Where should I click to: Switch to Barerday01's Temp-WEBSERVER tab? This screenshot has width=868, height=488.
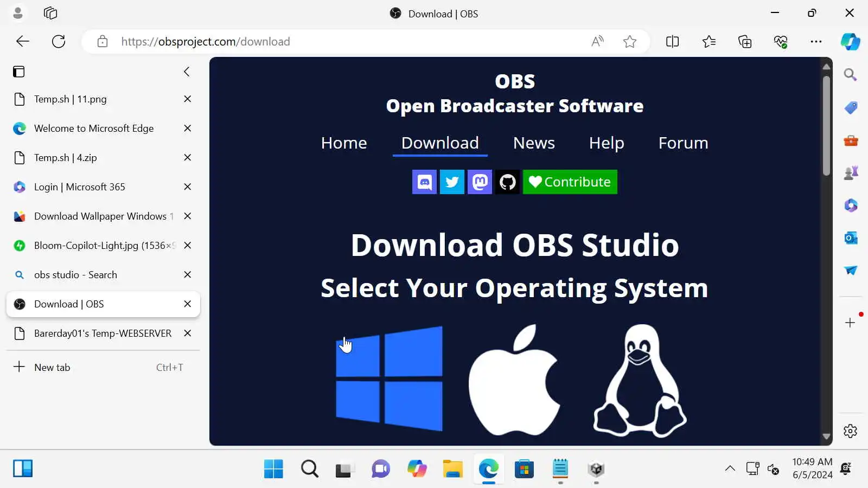[x=103, y=333]
